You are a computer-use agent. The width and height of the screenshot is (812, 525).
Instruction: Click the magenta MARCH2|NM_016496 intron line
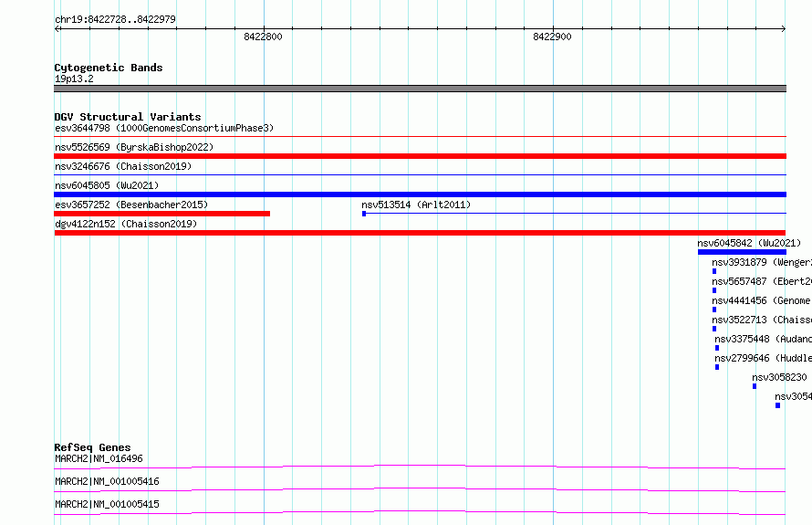point(420,467)
